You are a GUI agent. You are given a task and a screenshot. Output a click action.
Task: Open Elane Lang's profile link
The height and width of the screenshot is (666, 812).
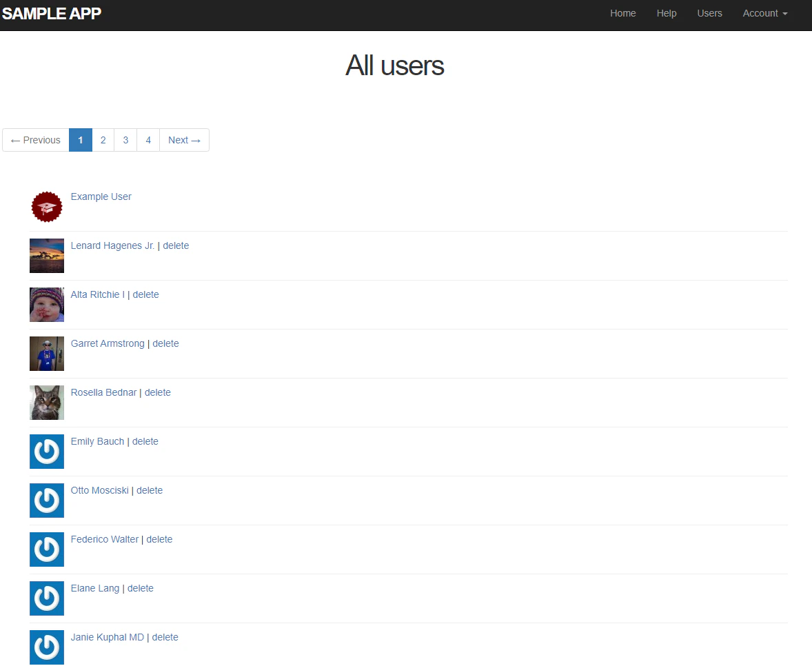(x=94, y=588)
